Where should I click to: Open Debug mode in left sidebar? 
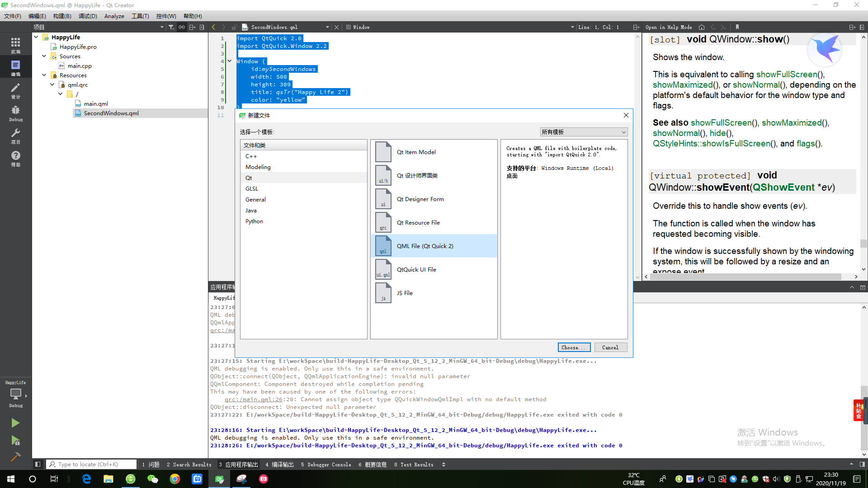click(15, 113)
